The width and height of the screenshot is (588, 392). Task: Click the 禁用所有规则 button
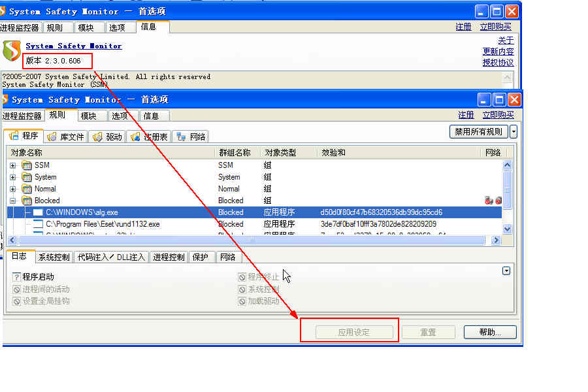(x=478, y=132)
